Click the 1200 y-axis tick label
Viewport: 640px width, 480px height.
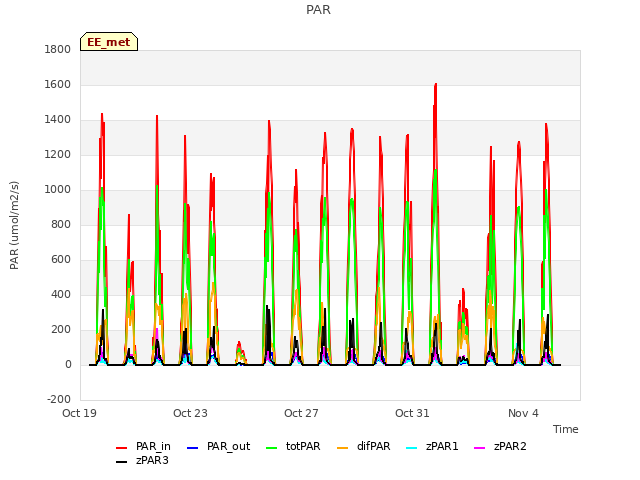[x=58, y=155]
